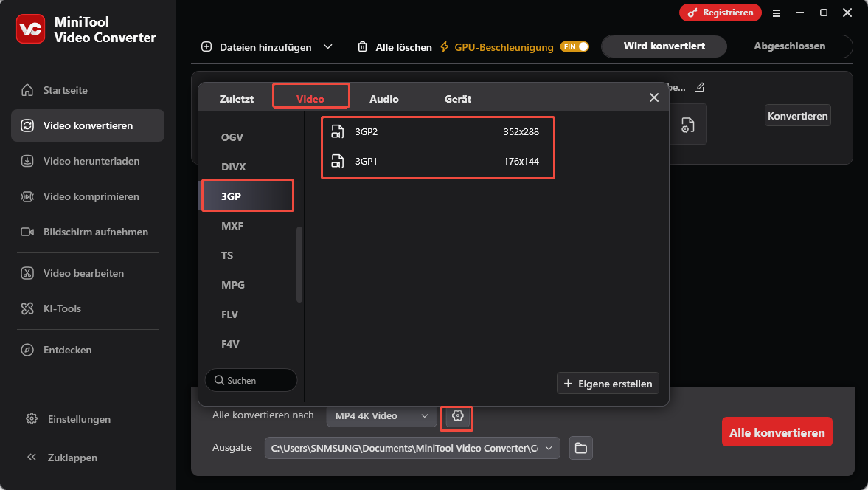Click the 3GP2 video file icon
The width and height of the screenshot is (868, 490).
pyautogui.click(x=337, y=131)
